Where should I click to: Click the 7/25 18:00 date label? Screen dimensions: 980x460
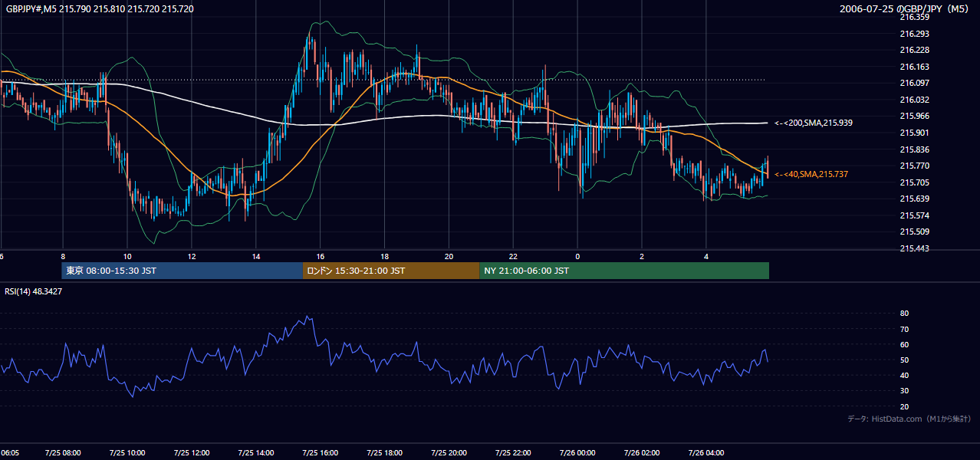click(x=385, y=453)
